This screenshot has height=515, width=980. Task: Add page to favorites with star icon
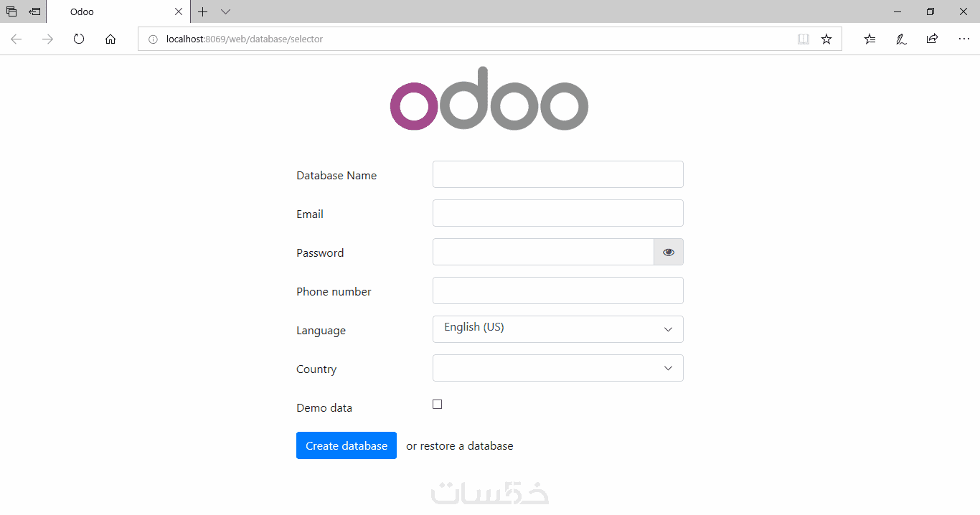point(826,39)
